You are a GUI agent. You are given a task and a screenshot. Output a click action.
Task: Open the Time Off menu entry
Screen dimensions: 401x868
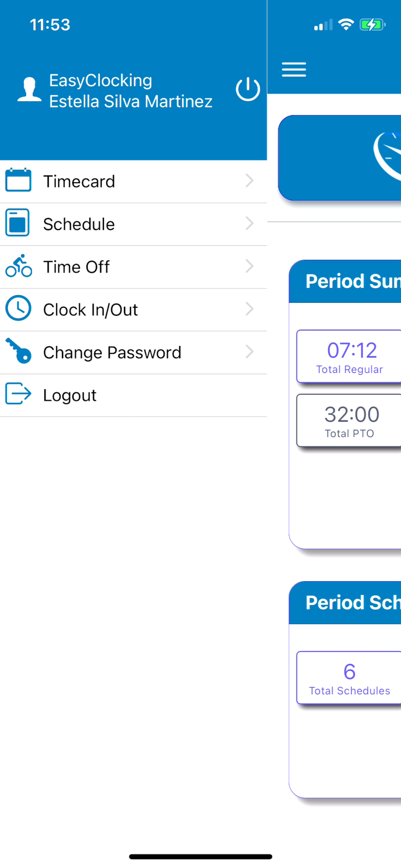tap(133, 267)
